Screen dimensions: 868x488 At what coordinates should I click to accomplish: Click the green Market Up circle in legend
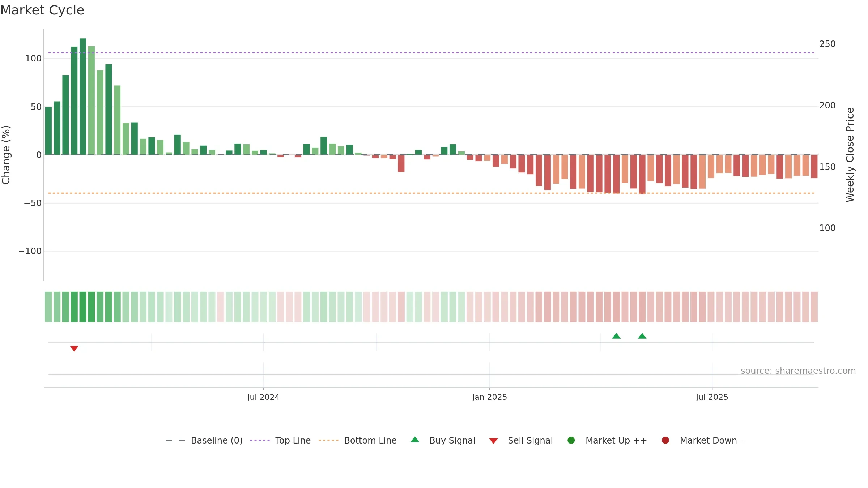click(571, 440)
